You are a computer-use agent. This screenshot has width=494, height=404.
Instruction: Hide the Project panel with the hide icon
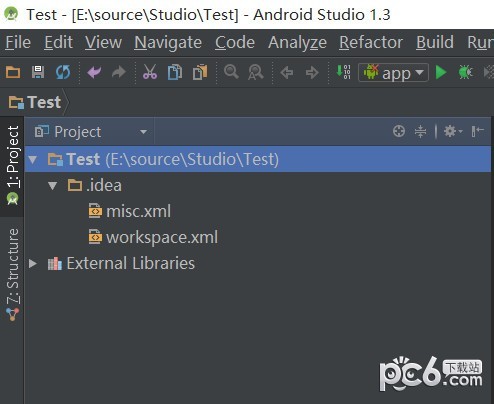click(477, 131)
